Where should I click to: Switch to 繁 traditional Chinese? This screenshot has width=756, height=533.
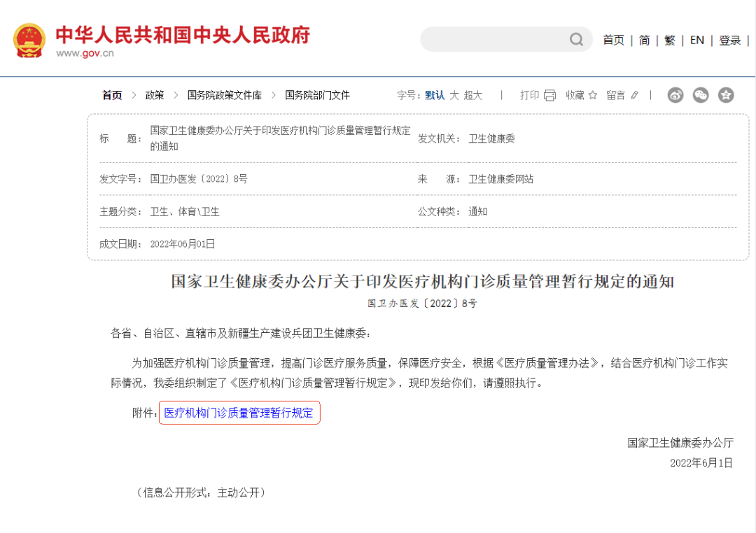(670, 41)
